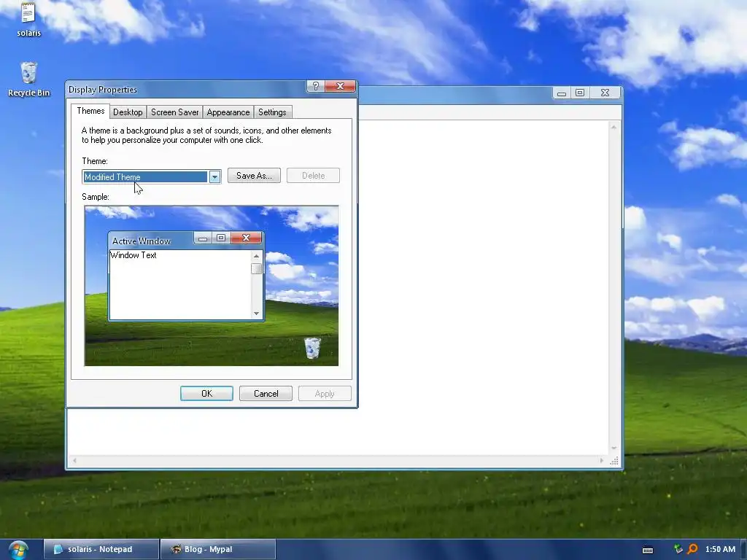Switch to solaris - Notepad taskbar button
The height and width of the screenshot is (560, 747).
[101, 549]
